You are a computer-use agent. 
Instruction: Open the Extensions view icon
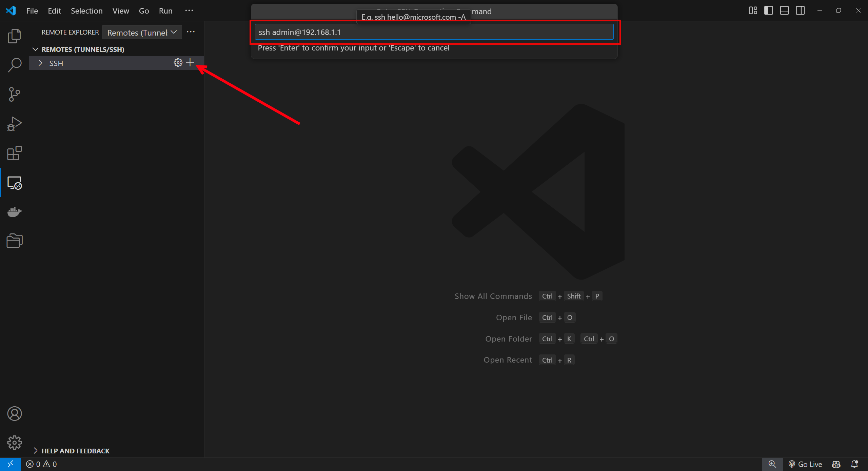point(14,153)
